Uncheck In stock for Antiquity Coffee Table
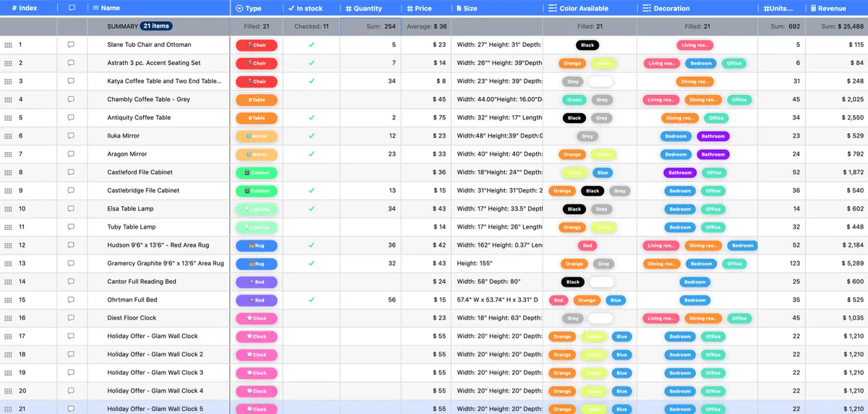This screenshot has height=414, width=868. coord(311,117)
